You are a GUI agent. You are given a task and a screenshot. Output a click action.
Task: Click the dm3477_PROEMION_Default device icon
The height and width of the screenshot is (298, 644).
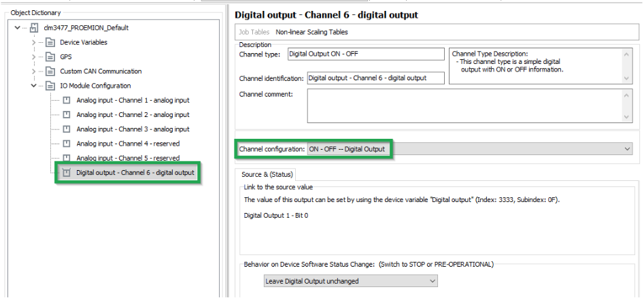34,28
